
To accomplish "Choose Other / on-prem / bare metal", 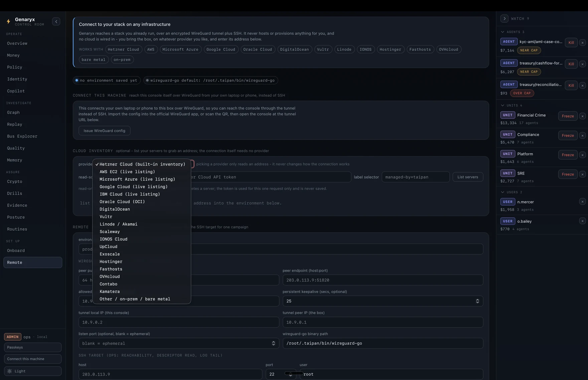I will coord(142,299).
